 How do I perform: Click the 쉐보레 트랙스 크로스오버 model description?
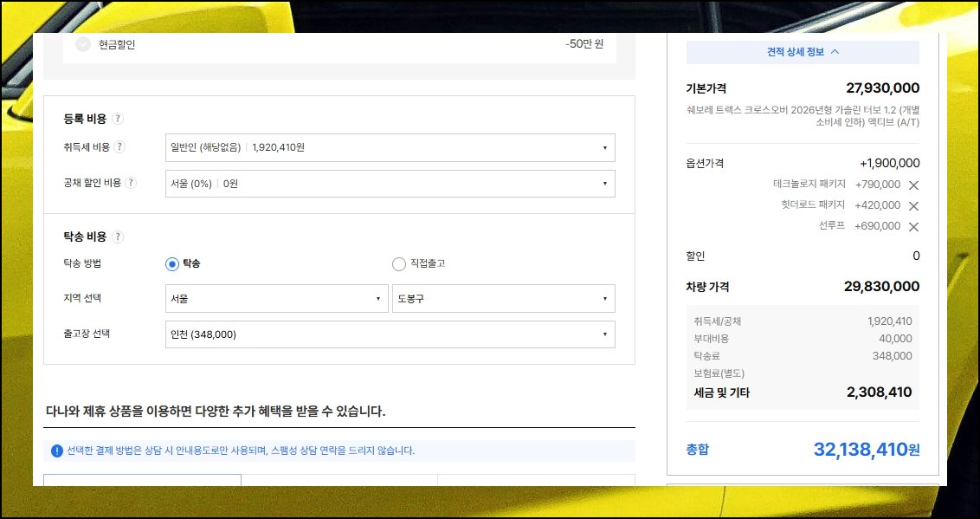tap(803, 116)
